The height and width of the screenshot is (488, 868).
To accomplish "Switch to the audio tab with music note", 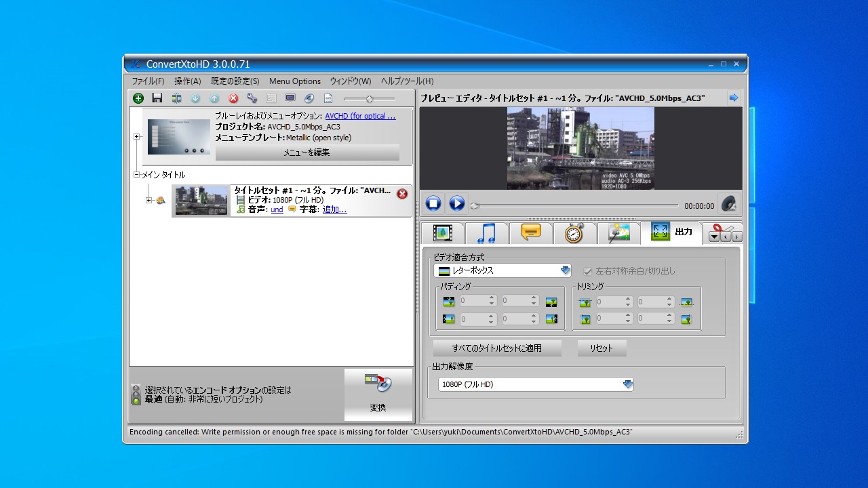I will (x=486, y=233).
